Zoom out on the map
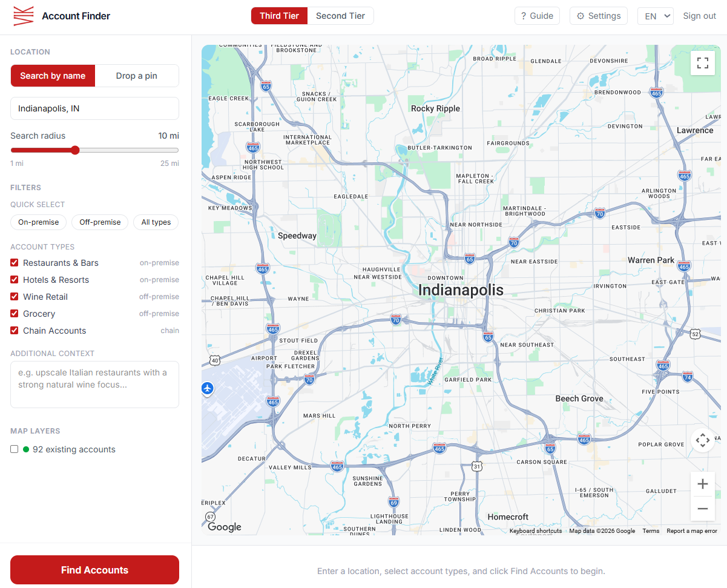 (x=703, y=509)
